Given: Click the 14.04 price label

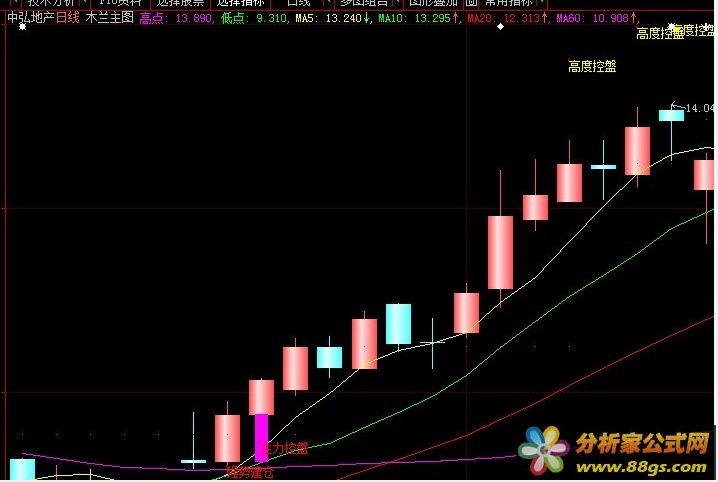Looking at the screenshot, I should click(x=700, y=108).
